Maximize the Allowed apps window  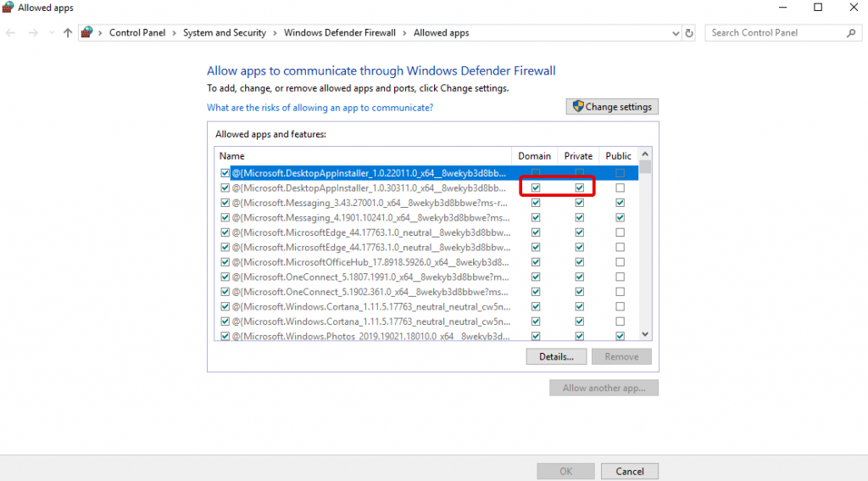click(818, 7)
